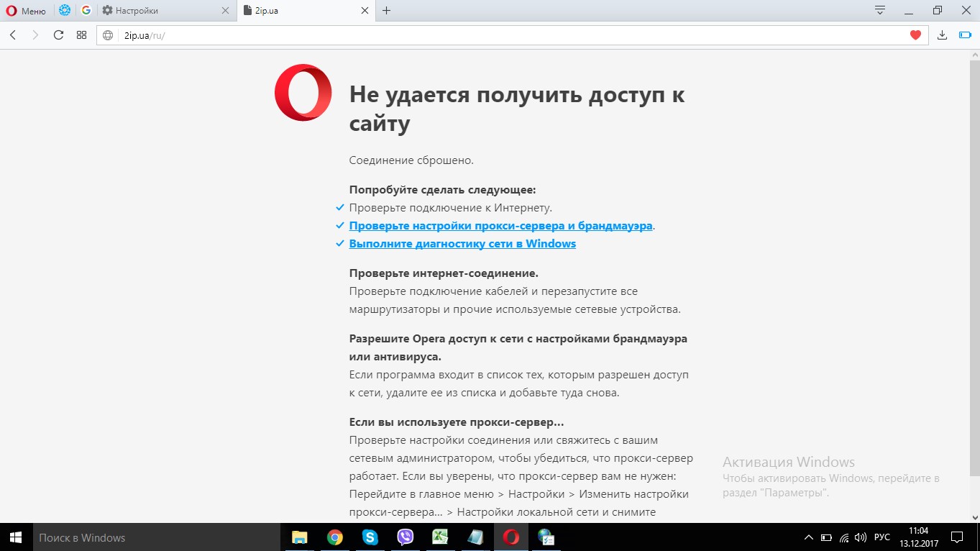Switch to the pinned blue globe tab
Screen dimensions: 980x551
point(65,11)
